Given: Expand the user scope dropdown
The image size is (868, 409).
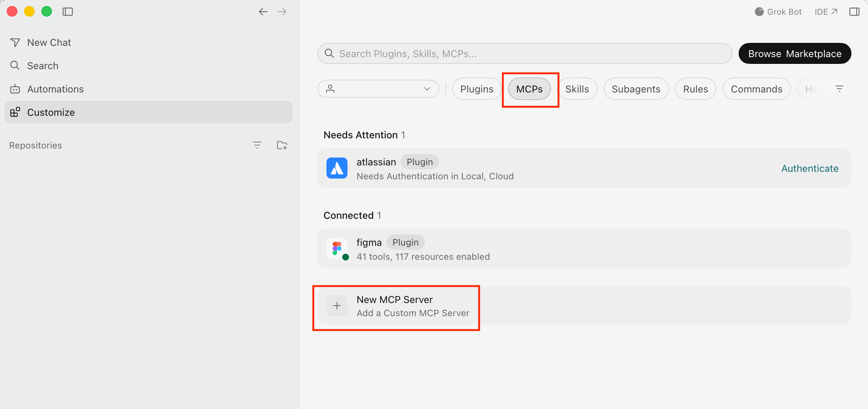Looking at the screenshot, I should click(x=378, y=89).
